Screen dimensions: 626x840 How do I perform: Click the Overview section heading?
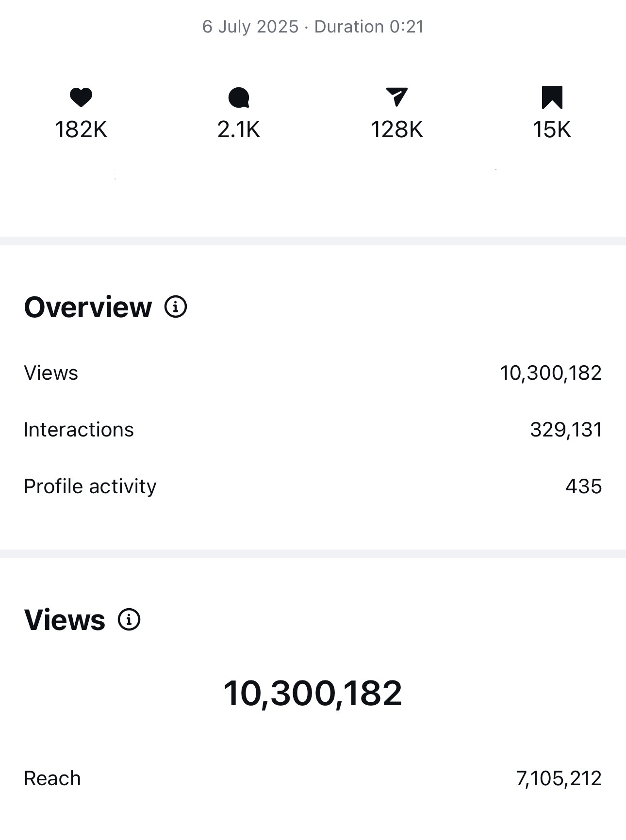(88, 307)
